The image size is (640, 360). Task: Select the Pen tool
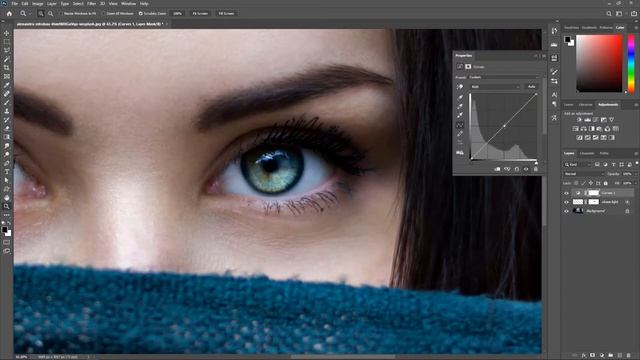coord(7,163)
